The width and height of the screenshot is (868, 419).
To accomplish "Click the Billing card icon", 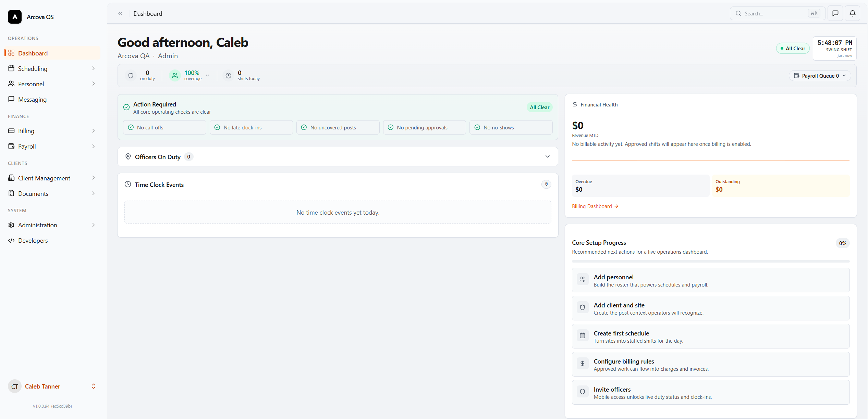I will (11, 130).
